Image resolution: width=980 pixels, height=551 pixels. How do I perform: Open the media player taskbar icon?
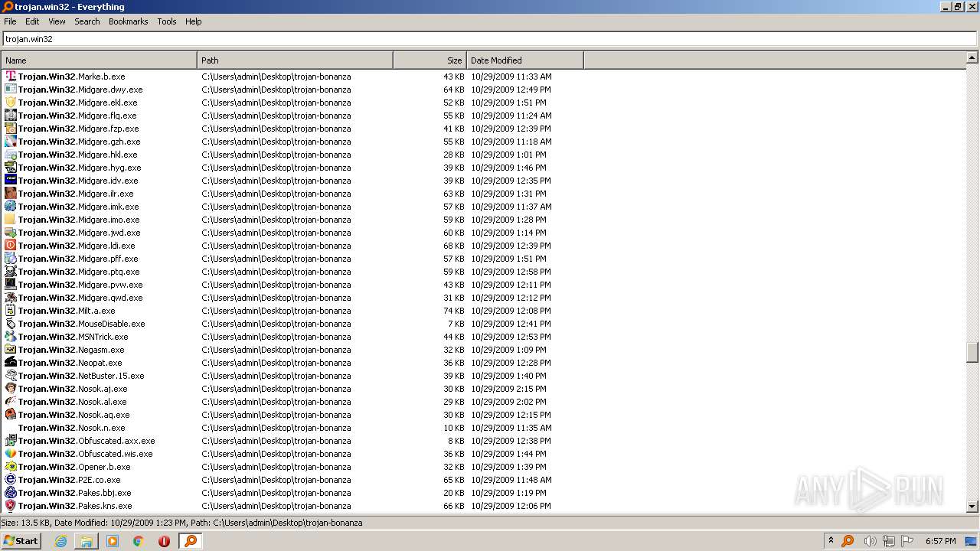(x=113, y=541)
